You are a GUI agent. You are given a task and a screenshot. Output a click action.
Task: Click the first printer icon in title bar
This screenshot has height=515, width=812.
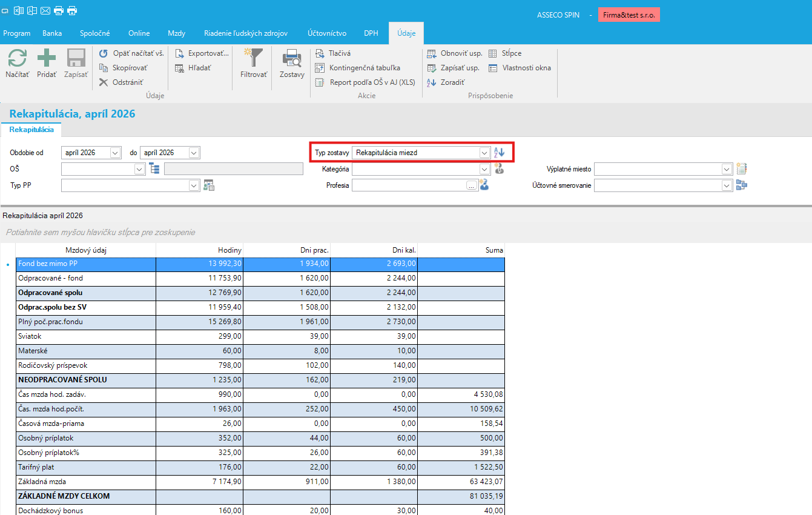[x=59, y=10]
